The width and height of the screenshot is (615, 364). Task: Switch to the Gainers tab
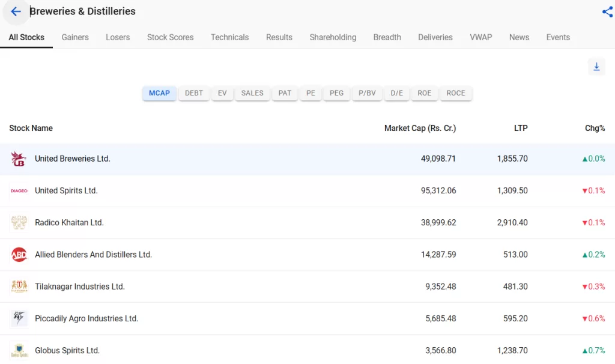pyautogui.click(x=75, y=37)
